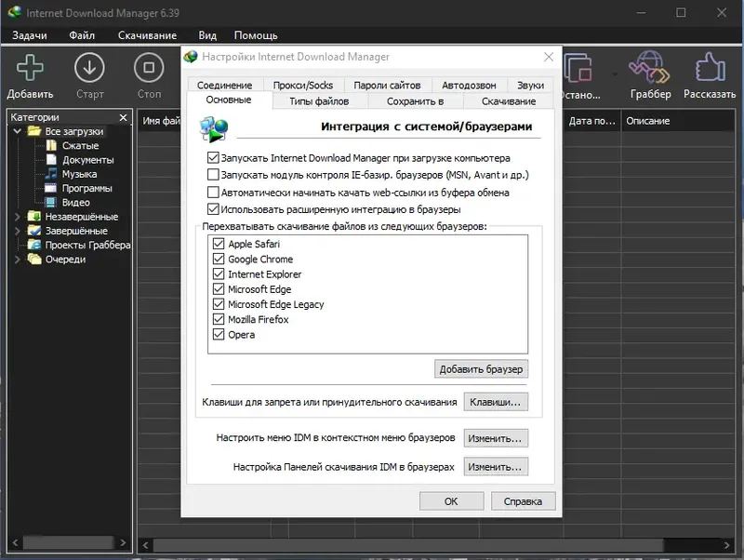
Task: Click the Добавить браузер button
Action: point(481,368)
